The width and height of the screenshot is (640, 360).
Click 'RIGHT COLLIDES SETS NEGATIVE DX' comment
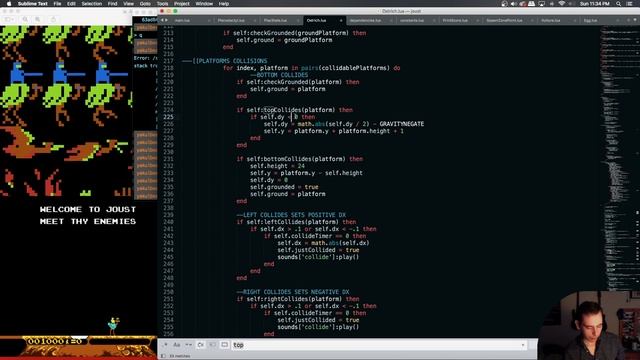tap(296, 292)
